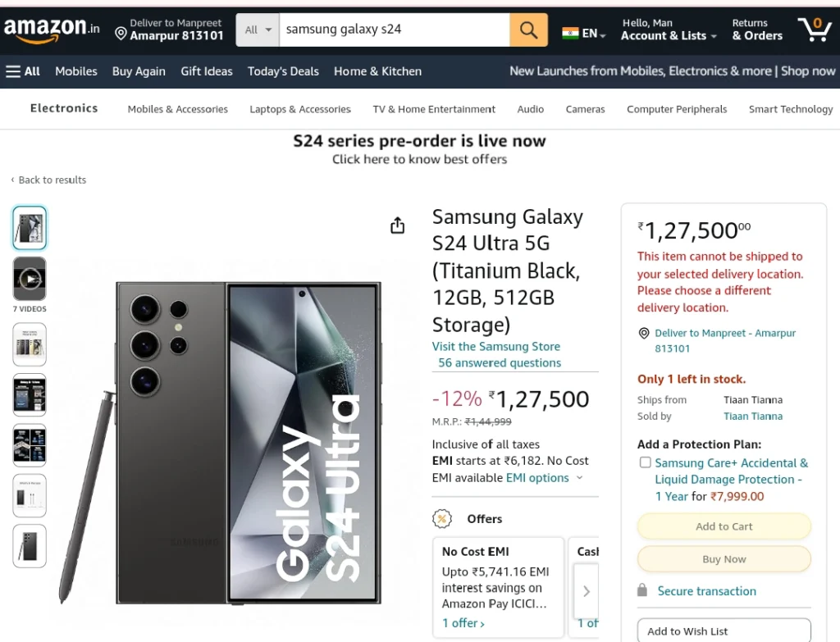
Task: Play the product videos thumbnail
Action: coord(30,279)
